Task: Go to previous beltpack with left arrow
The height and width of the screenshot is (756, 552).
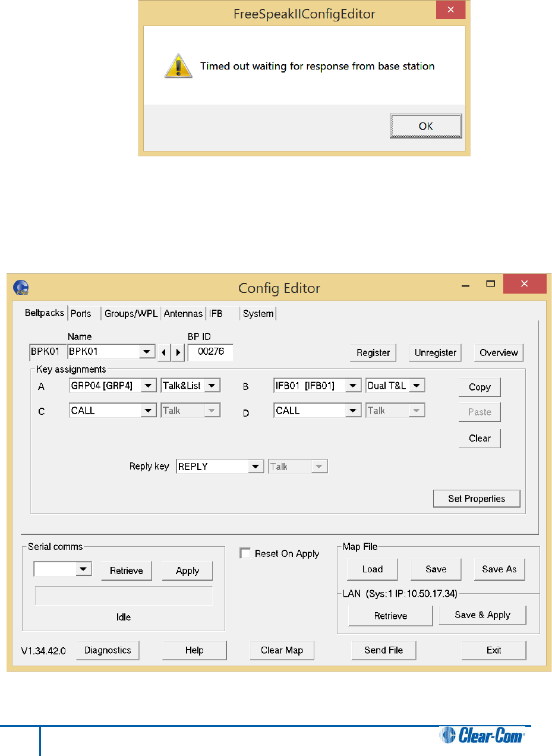Action: click(163, 352)
